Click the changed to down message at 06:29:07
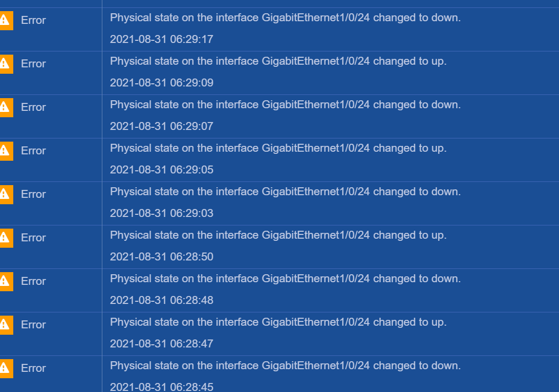 click(285, 104)
